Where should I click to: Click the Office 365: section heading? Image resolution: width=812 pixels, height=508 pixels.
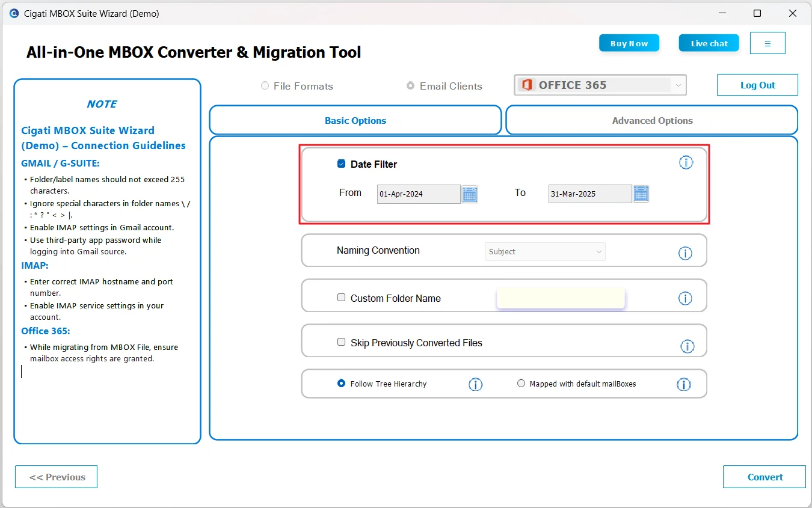(x=46, y=331)
